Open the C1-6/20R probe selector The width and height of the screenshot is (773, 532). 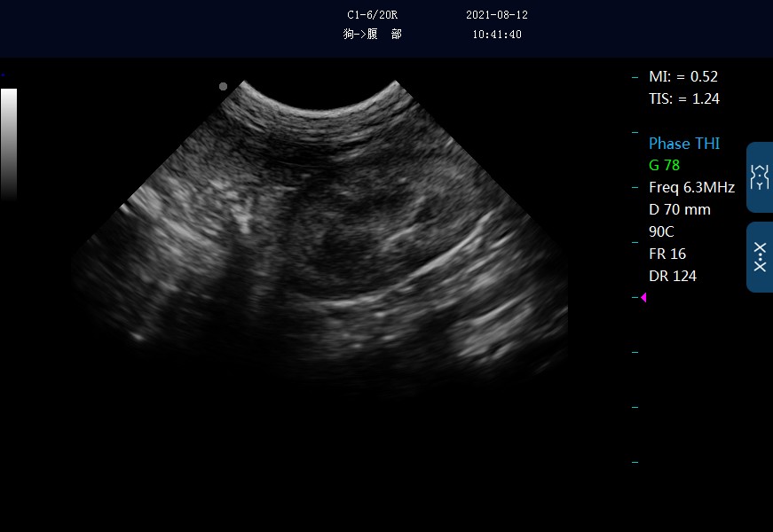point(371,14)
